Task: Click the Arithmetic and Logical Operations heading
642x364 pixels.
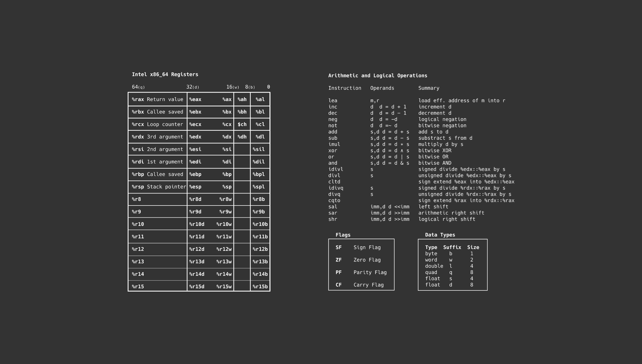Action: click(378, 76)
